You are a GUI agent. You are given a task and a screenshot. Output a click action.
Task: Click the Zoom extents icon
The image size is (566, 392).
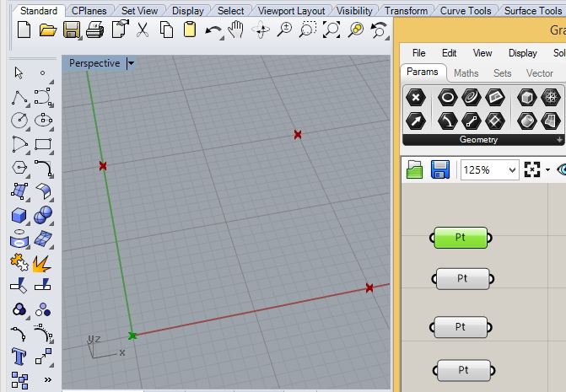(x=332, y=30)
